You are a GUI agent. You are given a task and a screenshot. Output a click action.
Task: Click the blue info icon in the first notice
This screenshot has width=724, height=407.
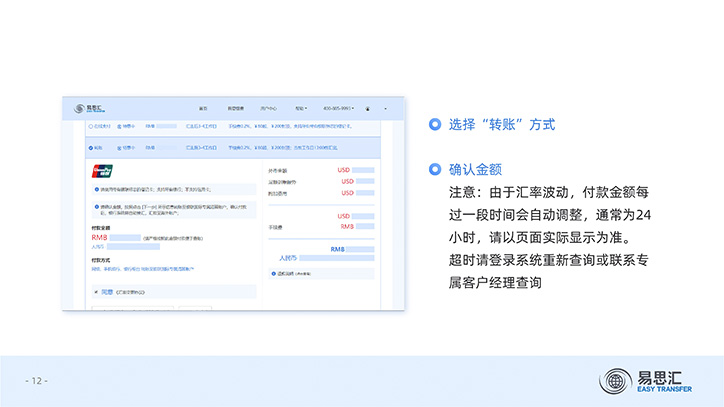coord(96,189)
